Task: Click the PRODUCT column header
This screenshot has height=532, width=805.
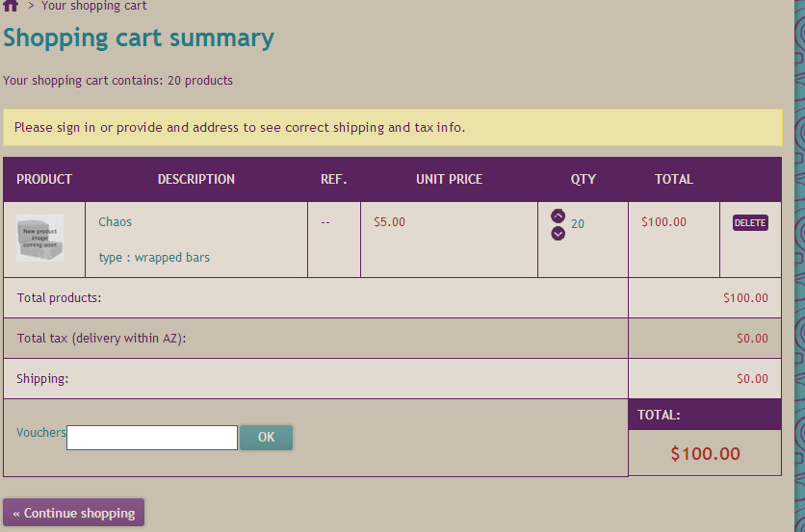Action: click(x=44, y=179)
